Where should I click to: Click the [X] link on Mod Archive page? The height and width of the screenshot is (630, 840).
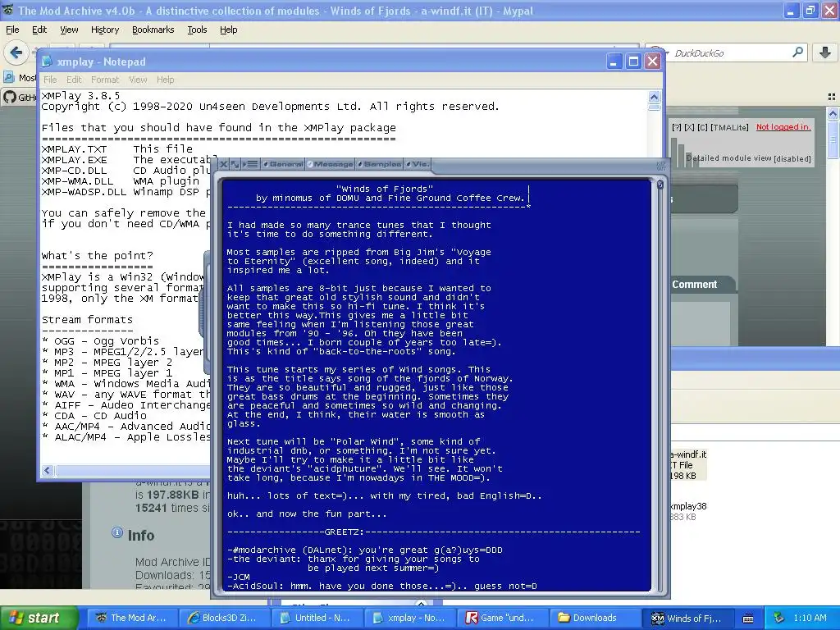(689, 127)
